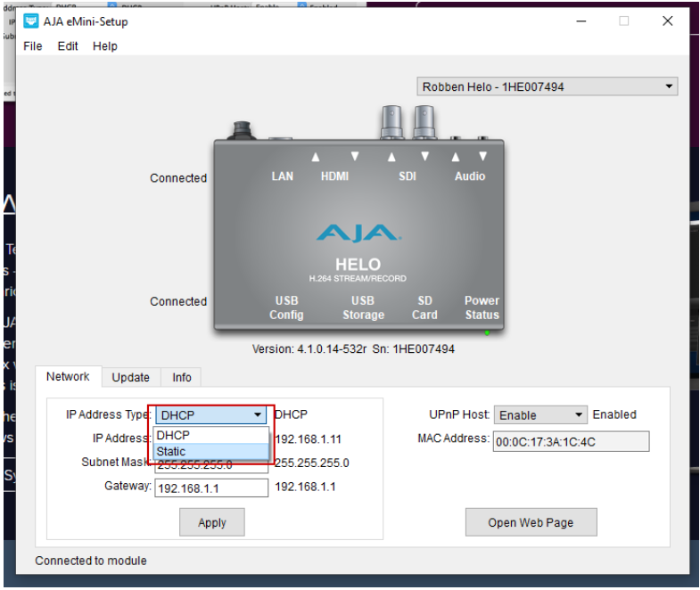700x590 pixels.
Task: Click the black power connector on device
Action: [x=242, y=130]
